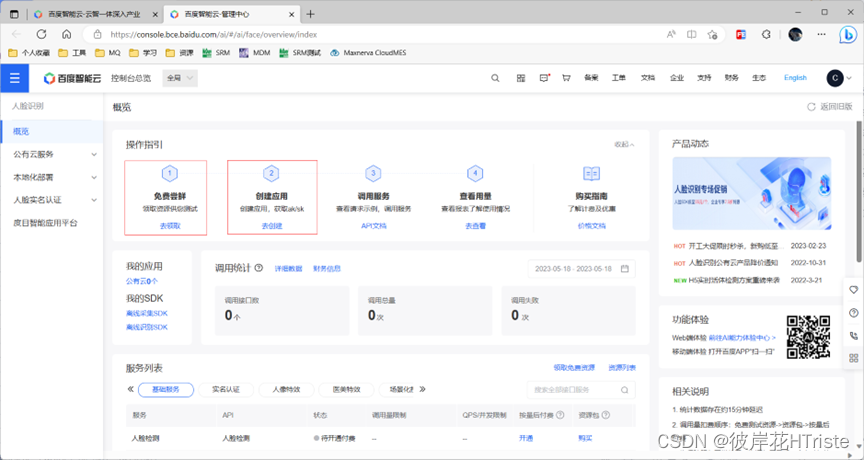Select 概览 in the sidebar
This screenshot has width=864, height=460.
click(x=52, y=131)
